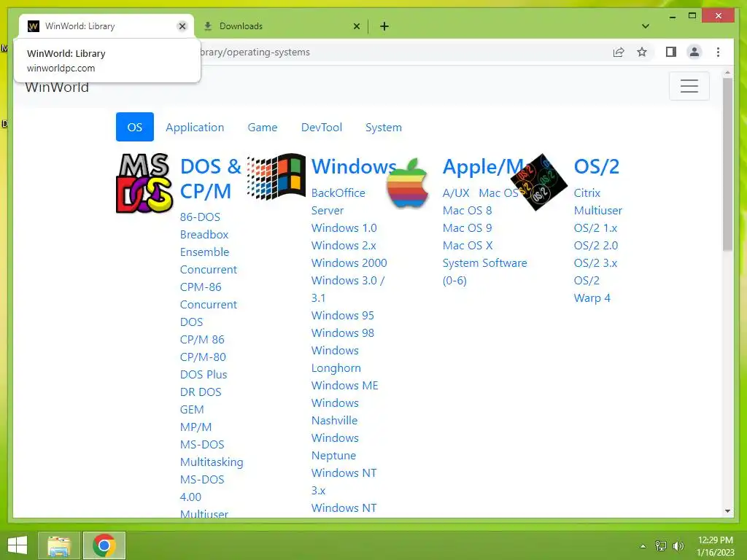Click the network tray icon
The width and height of the screenshot is (747, 560).
661,546
